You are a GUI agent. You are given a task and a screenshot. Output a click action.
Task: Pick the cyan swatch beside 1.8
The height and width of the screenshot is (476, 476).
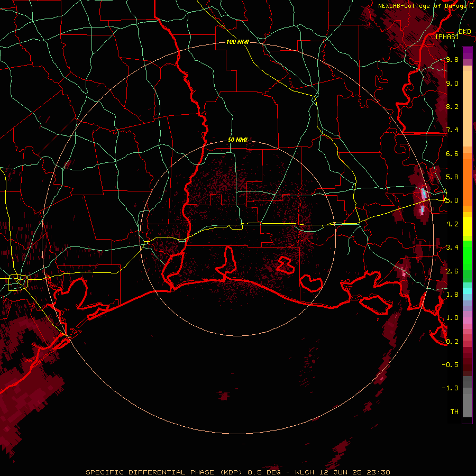tap(467, 291)
